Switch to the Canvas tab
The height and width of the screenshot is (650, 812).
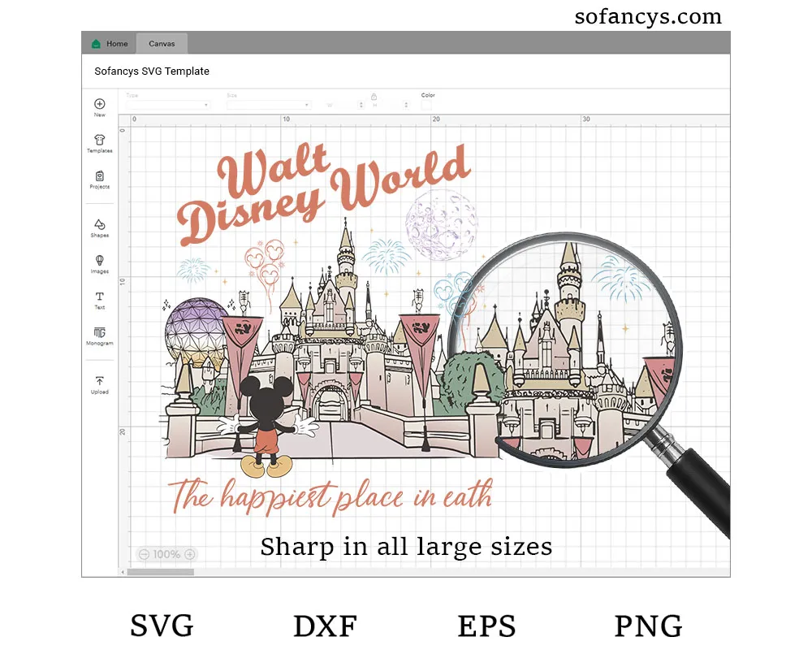[162, 44]
